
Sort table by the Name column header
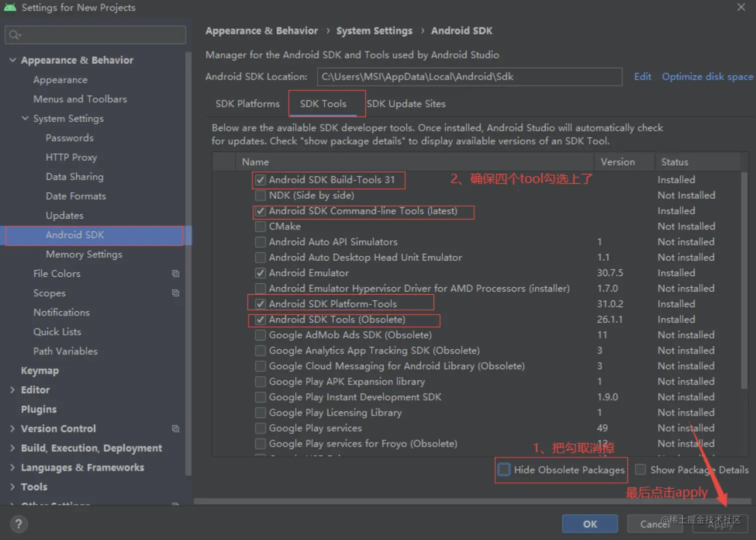click(x=415, y=162)
